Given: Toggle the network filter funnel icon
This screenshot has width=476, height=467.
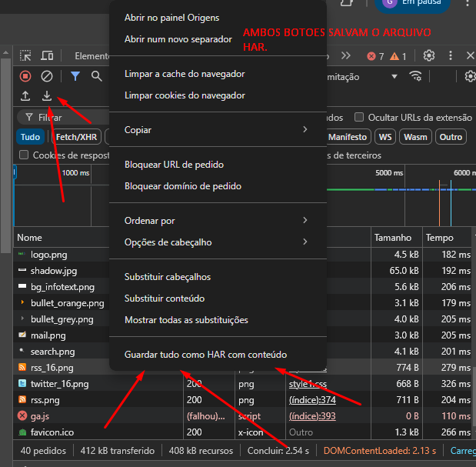Looking at the screenshot, I should click(75, 76).
